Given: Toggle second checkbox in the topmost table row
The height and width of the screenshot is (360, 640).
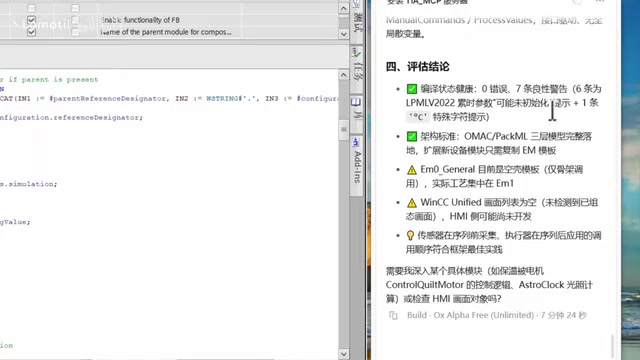Looking at the screenshot, I should pos(75,8).
